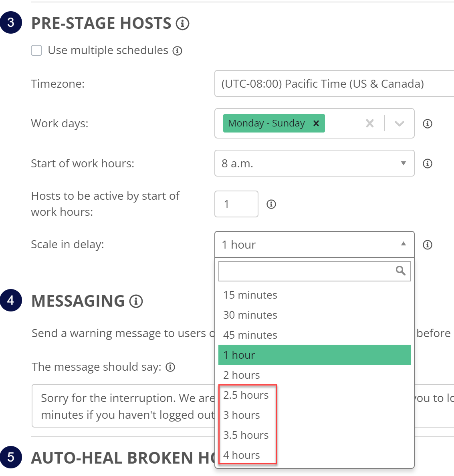The height and width of the screenshot is (476, 454).
Task: Click info icon next to hosts active field
Action: click(x=271, y=204)
